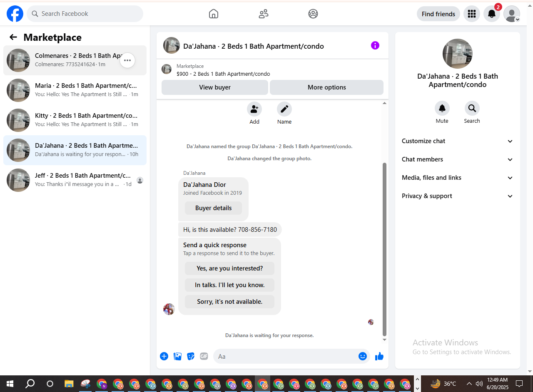
Task: Open the nine-dot Menu grid icon
Action: 472,14
